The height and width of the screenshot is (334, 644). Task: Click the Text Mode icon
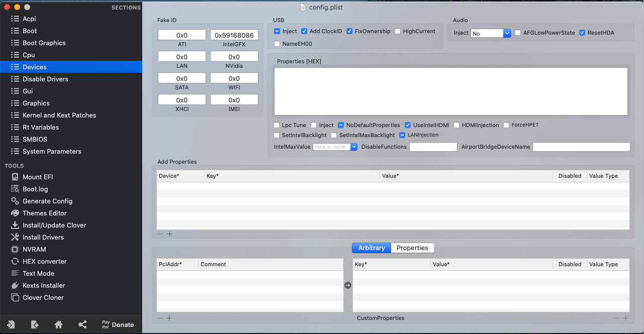point(15,273)
